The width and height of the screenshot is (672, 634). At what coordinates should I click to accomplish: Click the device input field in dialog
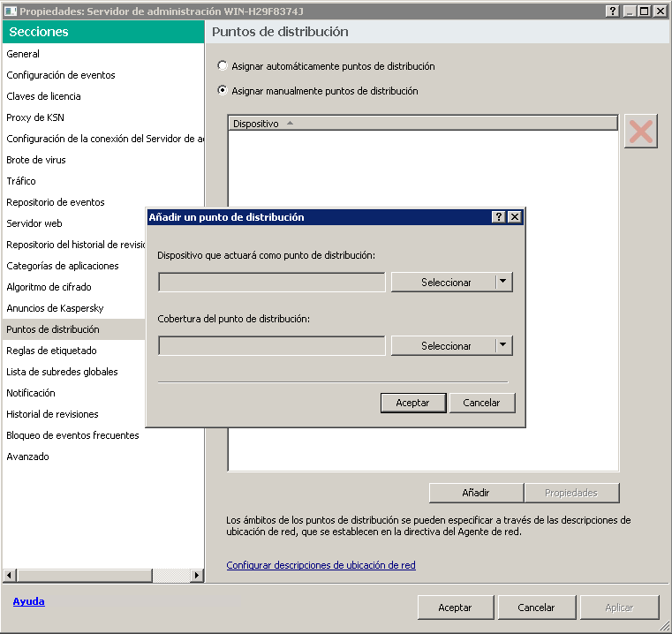click(272, 282)
